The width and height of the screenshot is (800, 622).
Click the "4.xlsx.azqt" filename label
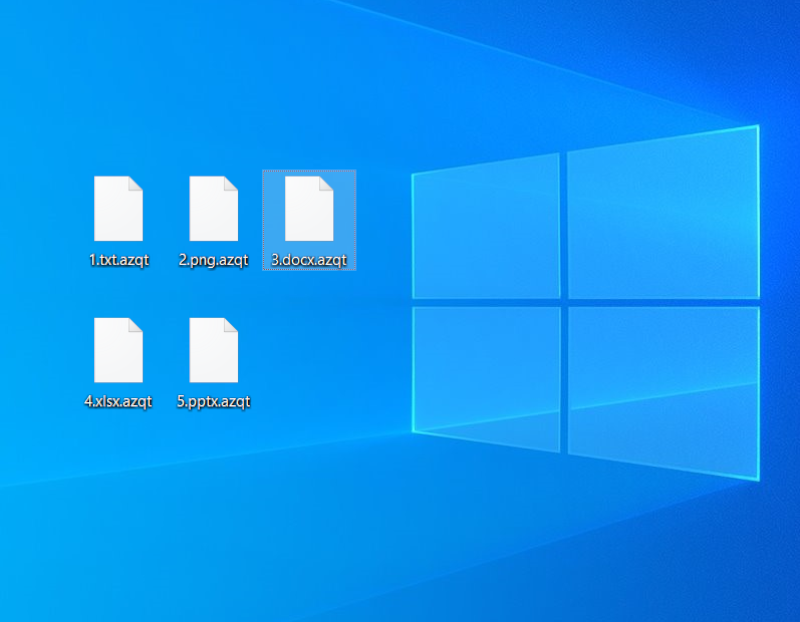tap(118, 402)
